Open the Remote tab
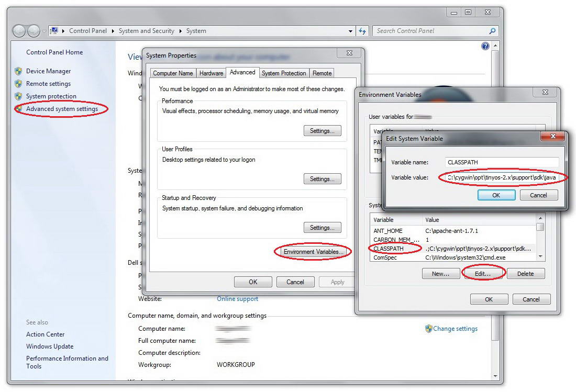This screenshot has height=392, width=576. click(322, 73)
